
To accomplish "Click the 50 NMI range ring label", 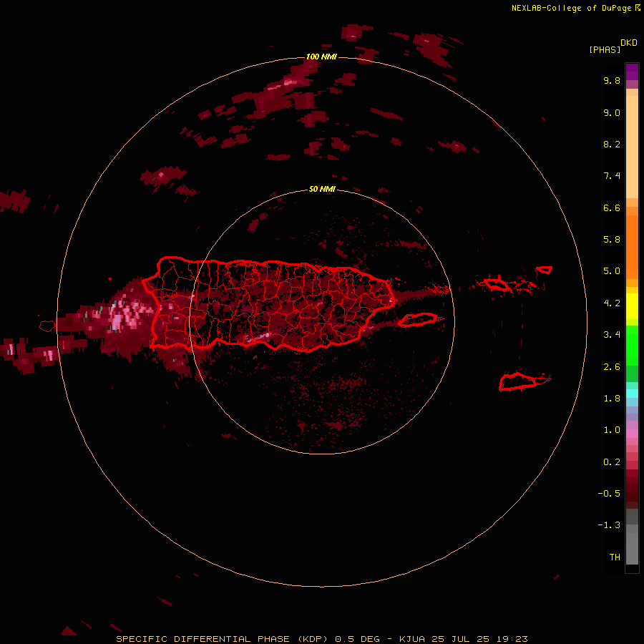I will click(x=322, y=189).
